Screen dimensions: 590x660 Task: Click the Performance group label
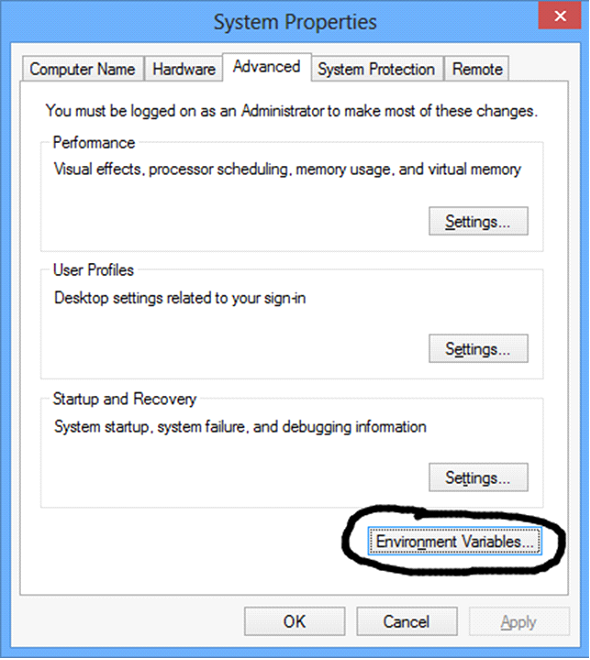94,143
